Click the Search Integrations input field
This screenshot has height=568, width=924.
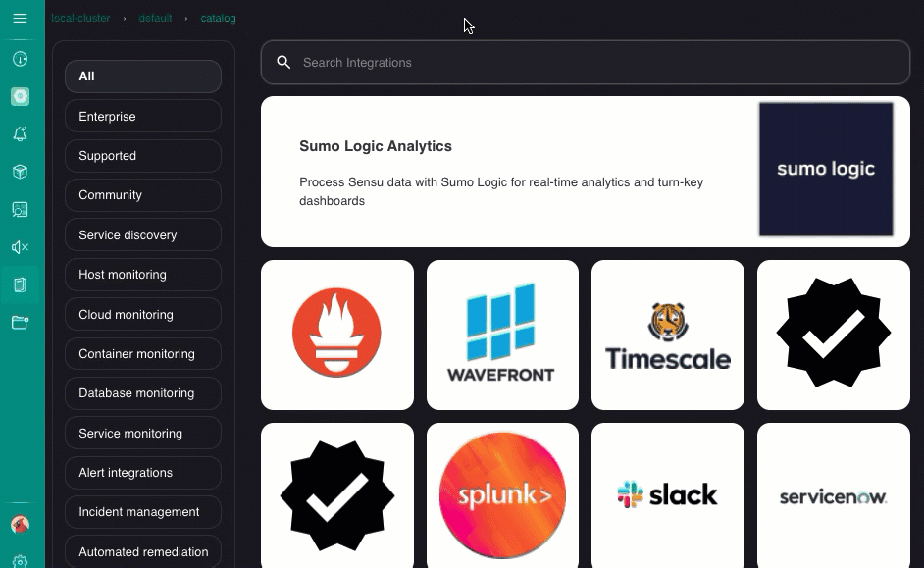click(586, 63)
